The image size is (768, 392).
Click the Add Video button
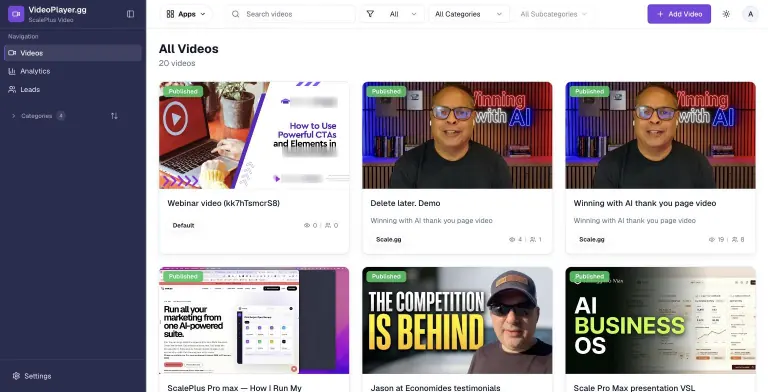[679, 14]
